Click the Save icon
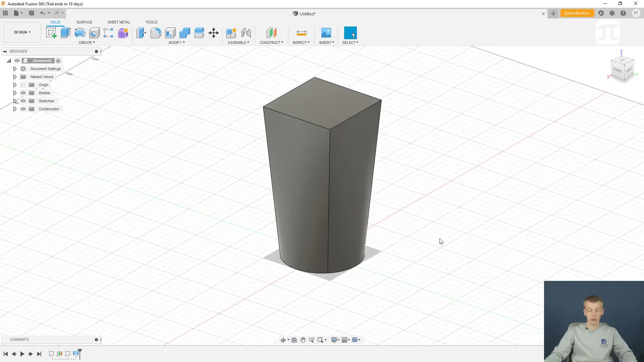 pyautogui.click(x=32, y=13)
